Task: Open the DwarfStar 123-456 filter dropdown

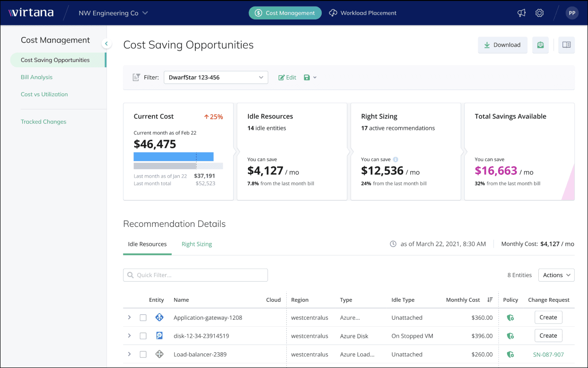Action: tap(216, 77)
